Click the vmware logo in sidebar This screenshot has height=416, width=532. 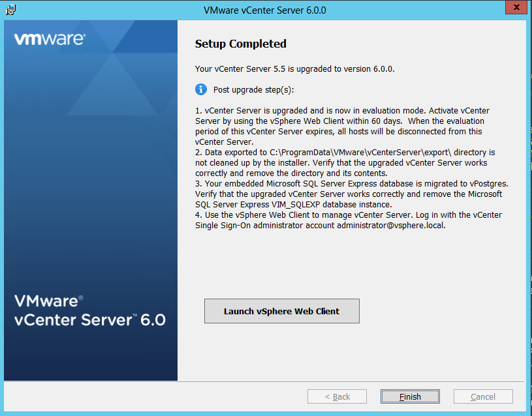click(x=50, y=39)
